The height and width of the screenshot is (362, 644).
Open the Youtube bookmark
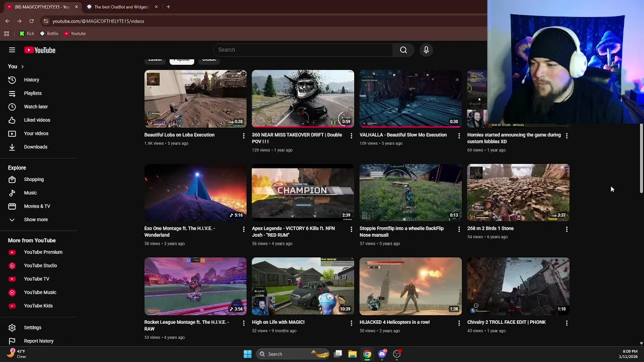tap(74, 34)
